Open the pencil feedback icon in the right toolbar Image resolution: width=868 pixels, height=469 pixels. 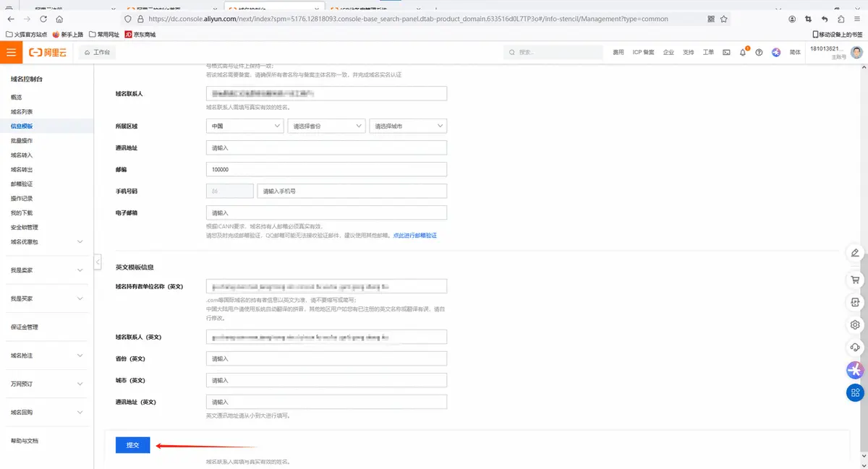click(x=855, y=253)
